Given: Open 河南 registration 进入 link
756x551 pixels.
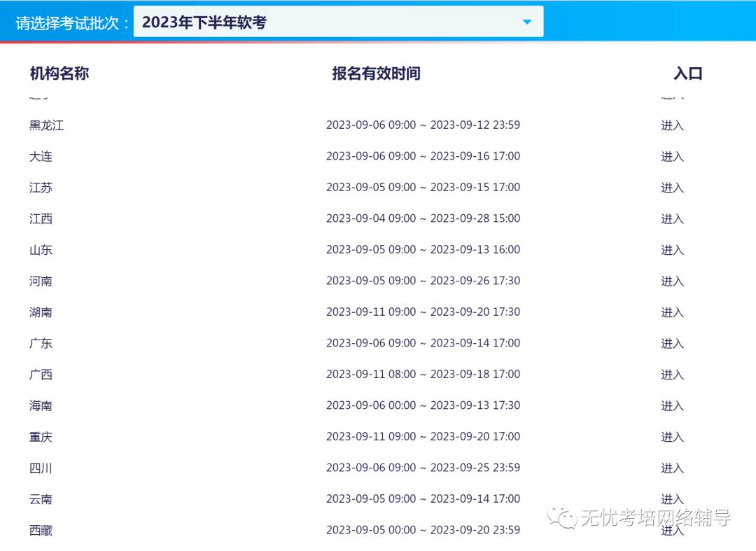Looking at the screenshot, I should click(671, 281).
